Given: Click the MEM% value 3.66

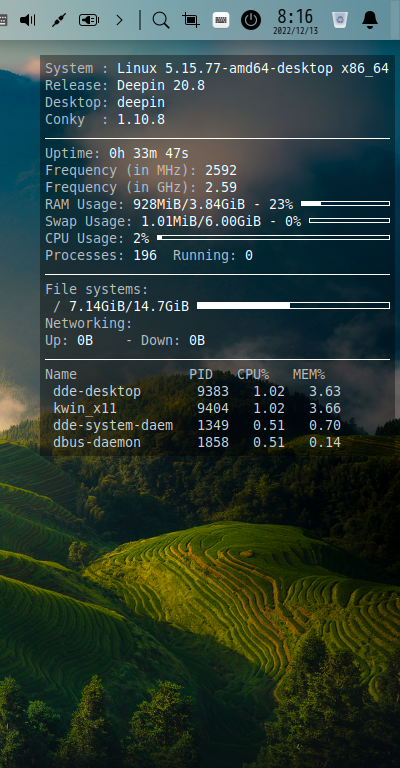Looking at the screenshot, I should [x=325, y=408].
